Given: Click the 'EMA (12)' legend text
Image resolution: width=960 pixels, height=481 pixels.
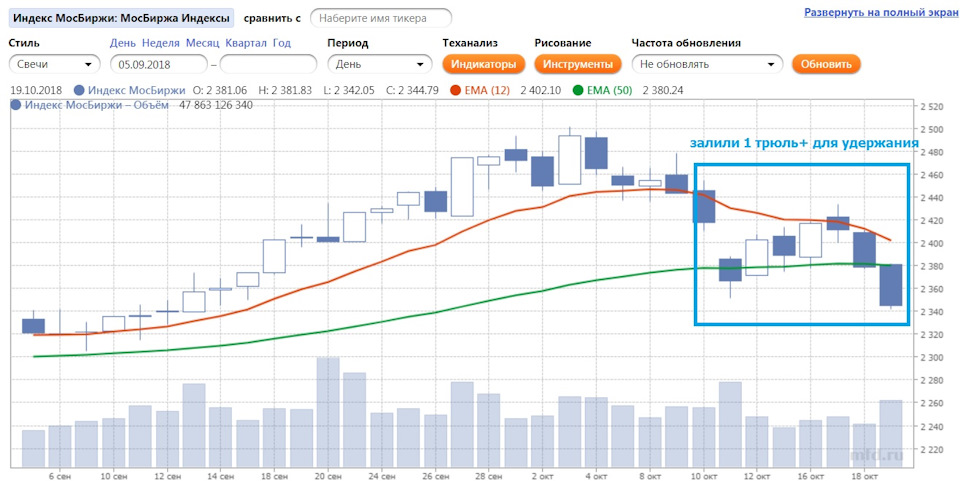Looking at the screenshot, I should coord(487,91).
